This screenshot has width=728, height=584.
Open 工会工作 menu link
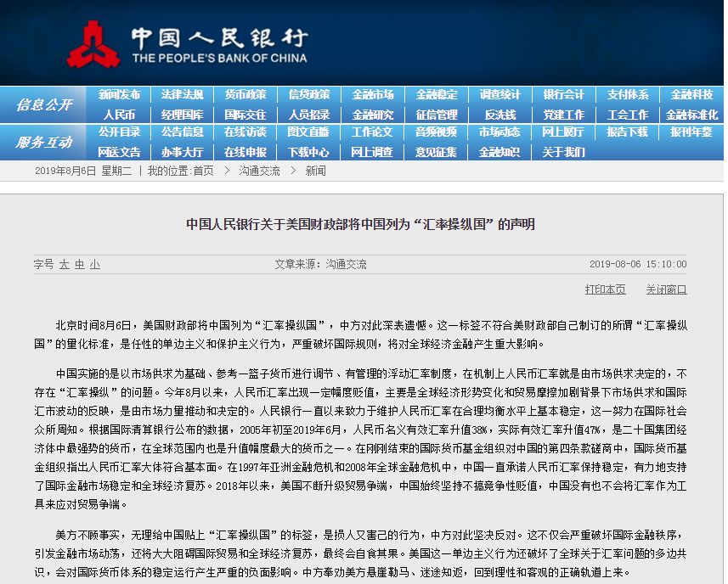[x=628, y=115]
